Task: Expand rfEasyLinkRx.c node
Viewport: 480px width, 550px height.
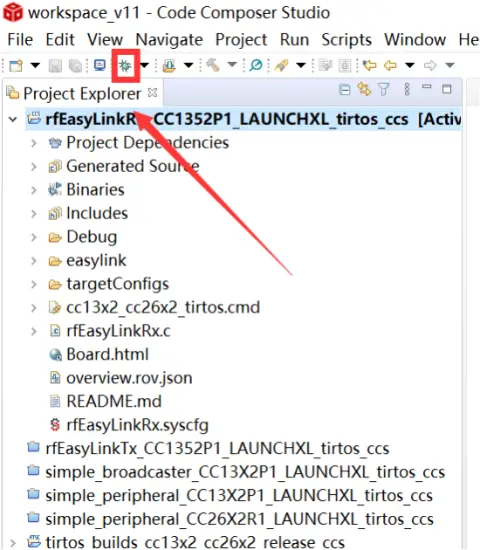Action: (34, 331)
